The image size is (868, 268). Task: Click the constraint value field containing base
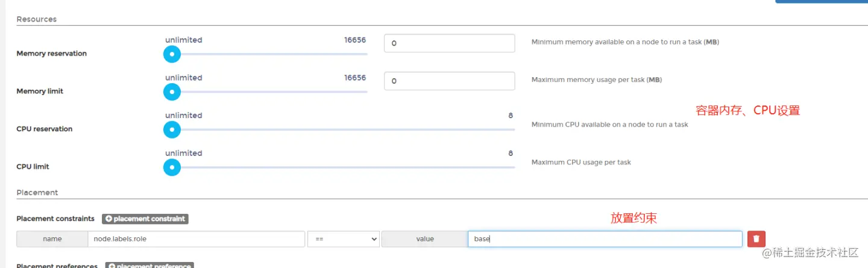point(605,239)
